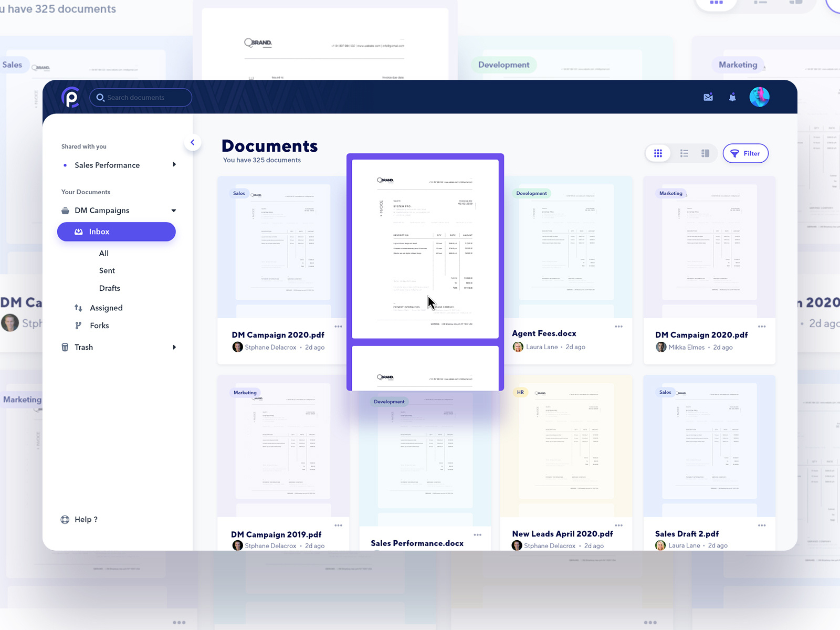Viewport: 840px width, 630px height.
Task: Open the Help question mark icon
Action: (65, 519)
